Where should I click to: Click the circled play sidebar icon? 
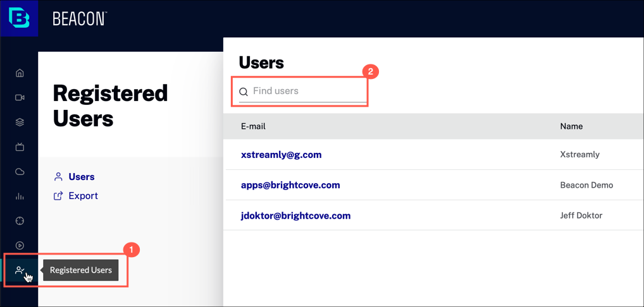tap(20, 246)
